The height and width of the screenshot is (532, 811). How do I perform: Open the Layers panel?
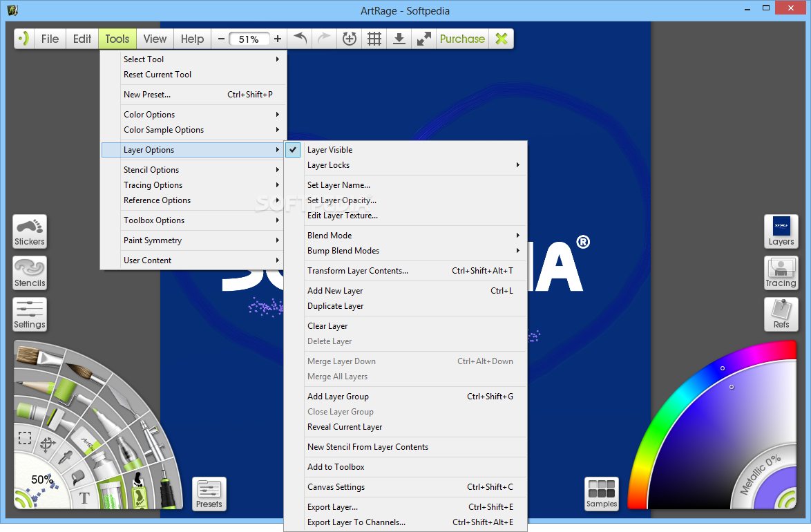pos(781,231)
